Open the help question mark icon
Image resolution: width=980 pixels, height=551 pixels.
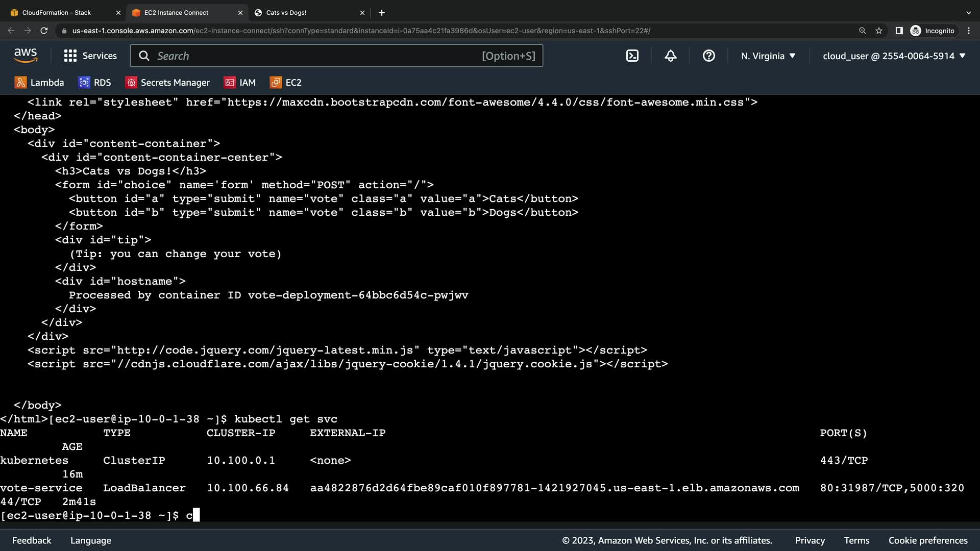click(x=708, y=56)
